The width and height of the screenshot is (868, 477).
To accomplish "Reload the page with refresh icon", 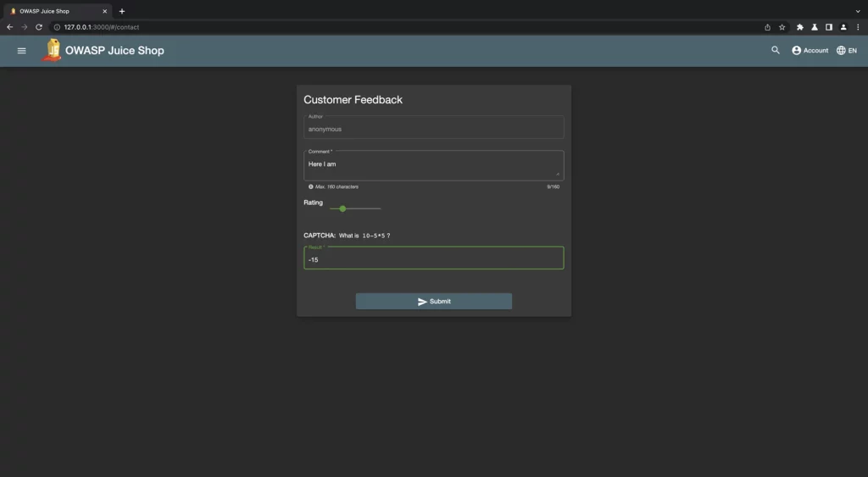I will point(39,26).
